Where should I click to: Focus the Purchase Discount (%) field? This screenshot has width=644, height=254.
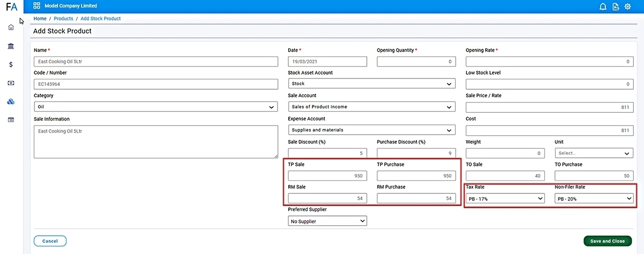point(416,153)
